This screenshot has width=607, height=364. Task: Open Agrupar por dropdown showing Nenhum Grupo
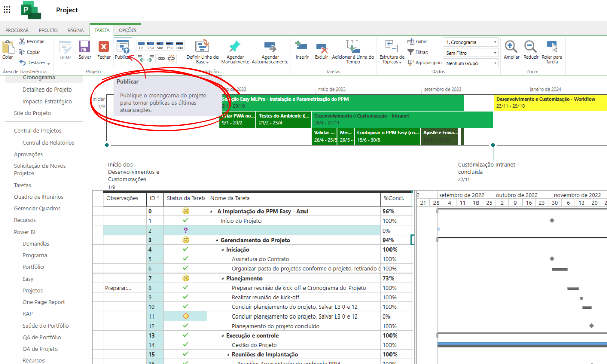point(470,63)
